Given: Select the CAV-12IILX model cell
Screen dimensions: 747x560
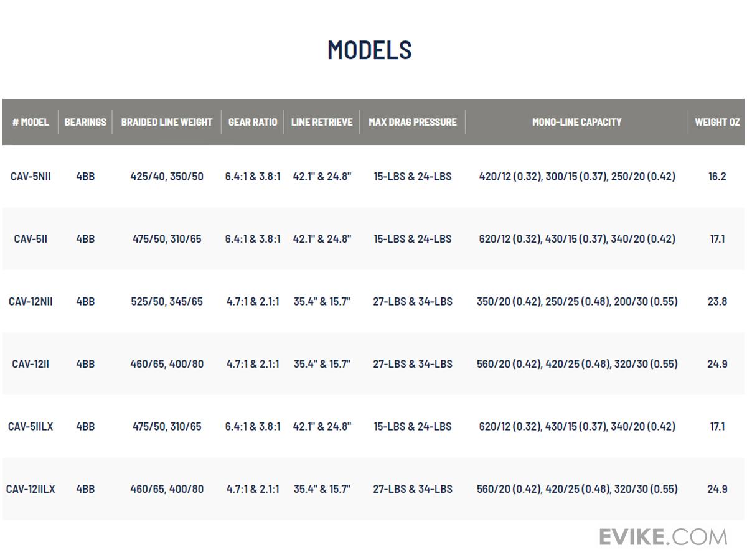Looking at the screenshot, I should 31,489.
